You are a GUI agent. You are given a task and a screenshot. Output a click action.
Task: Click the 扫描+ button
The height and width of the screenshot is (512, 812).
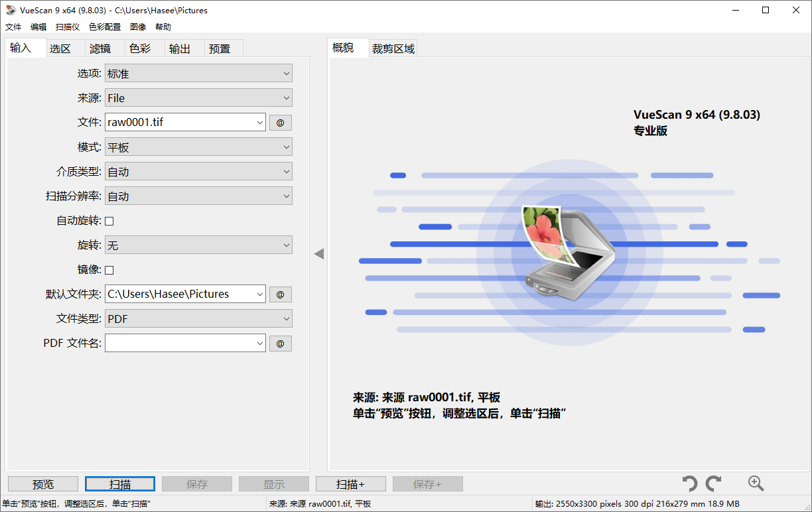tap(351, 484)
